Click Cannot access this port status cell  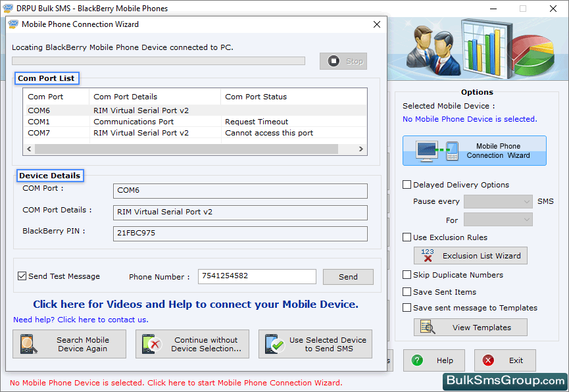[269, 133]
